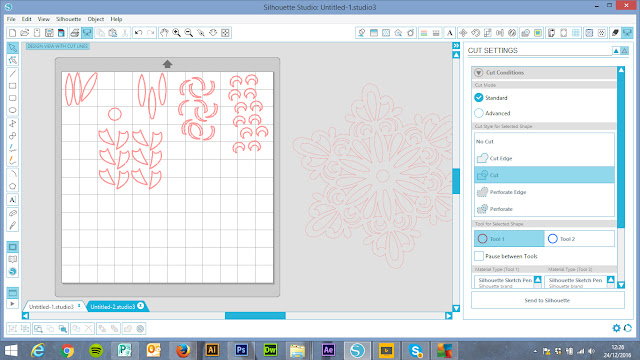The width and height of the screenshot is (640, 360).
Task: Save the design with the floppy disk icon
Action: pos(49,33)
